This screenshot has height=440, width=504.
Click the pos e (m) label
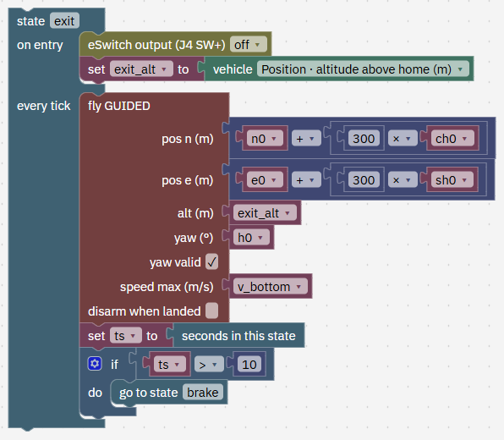[188, 180]
